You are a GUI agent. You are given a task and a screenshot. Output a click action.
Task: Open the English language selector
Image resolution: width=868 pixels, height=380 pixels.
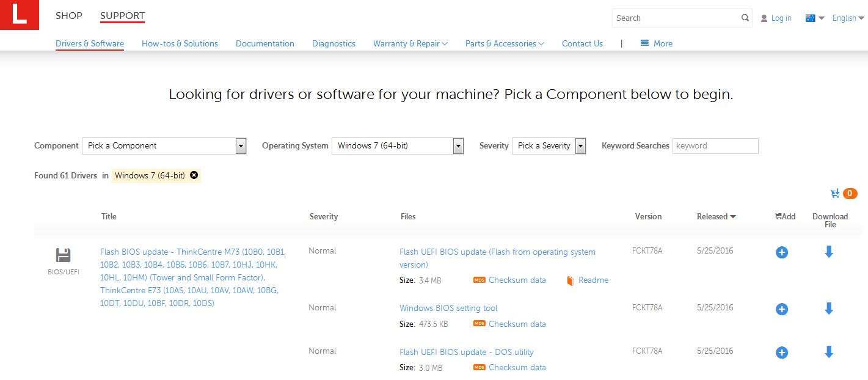848,18
